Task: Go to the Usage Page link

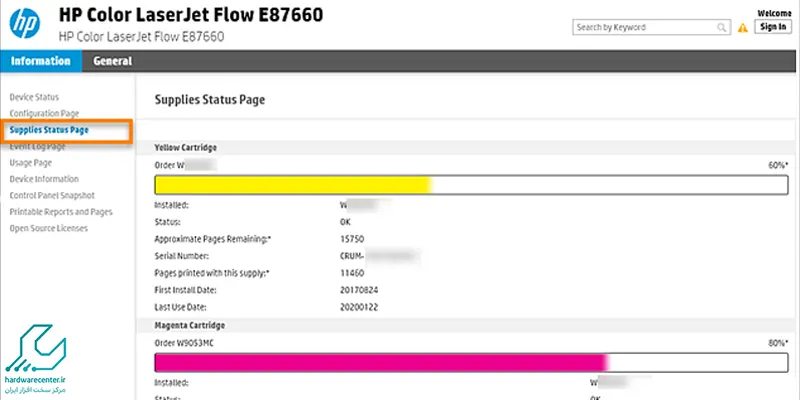Action: coord(31,163)
